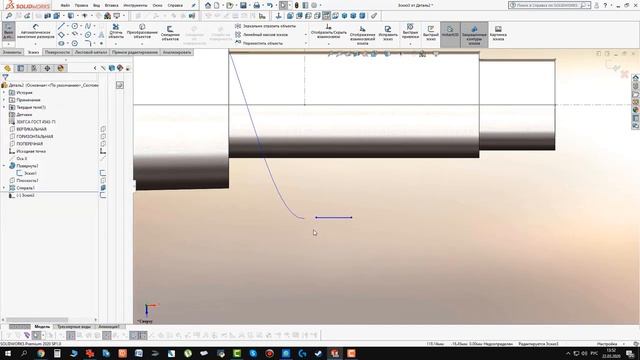Toggle visibility of Плоскость1 in display pane
The height and width of the screenshot is (360, 640).
(103, 180)
